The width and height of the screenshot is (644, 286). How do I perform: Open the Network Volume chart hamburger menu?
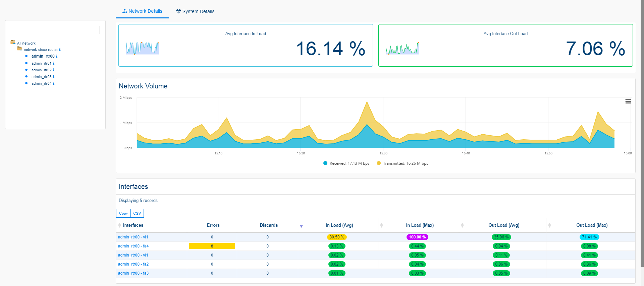pos(628,101)
